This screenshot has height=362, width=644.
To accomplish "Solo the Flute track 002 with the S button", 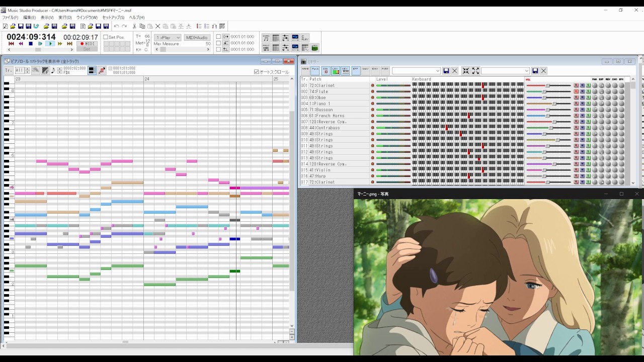I will click(x=588, y=92).
